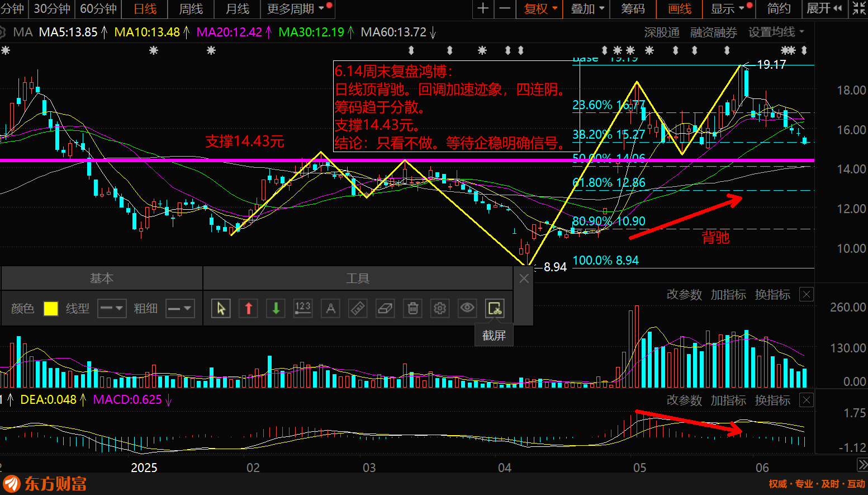Viewport: 868px width, 495px height.
Task: Toggle the 画线 drawing mode button
Action: coord(680,9)
